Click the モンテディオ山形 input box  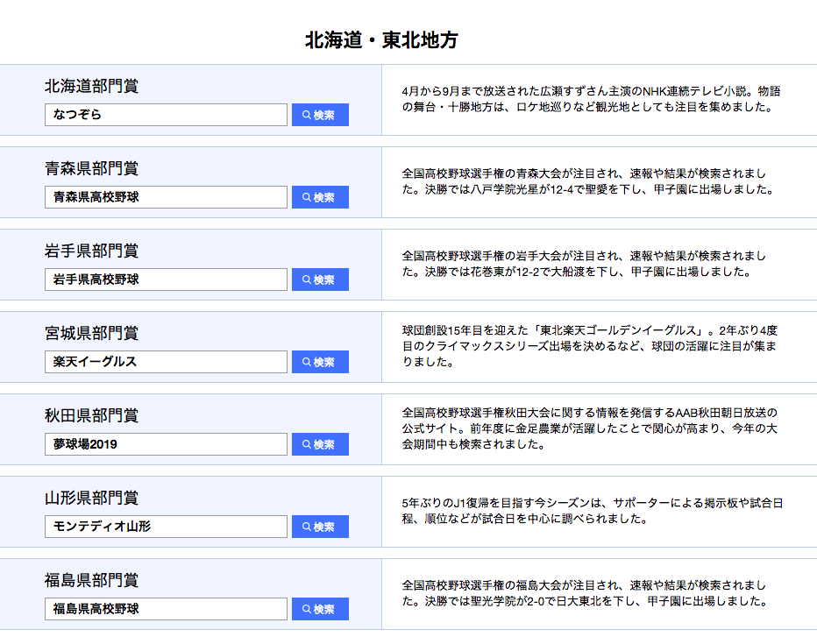[x=166, y=527]
